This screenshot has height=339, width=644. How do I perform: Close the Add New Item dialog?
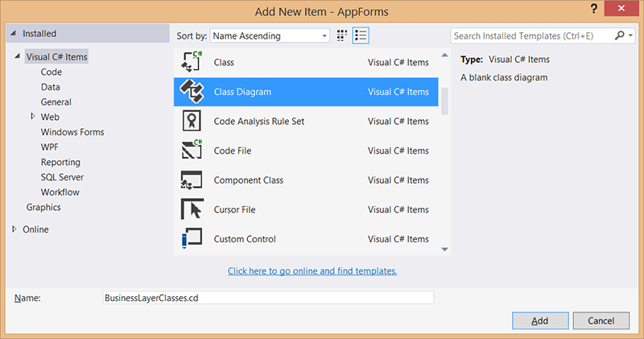click(x=621, y=8)
